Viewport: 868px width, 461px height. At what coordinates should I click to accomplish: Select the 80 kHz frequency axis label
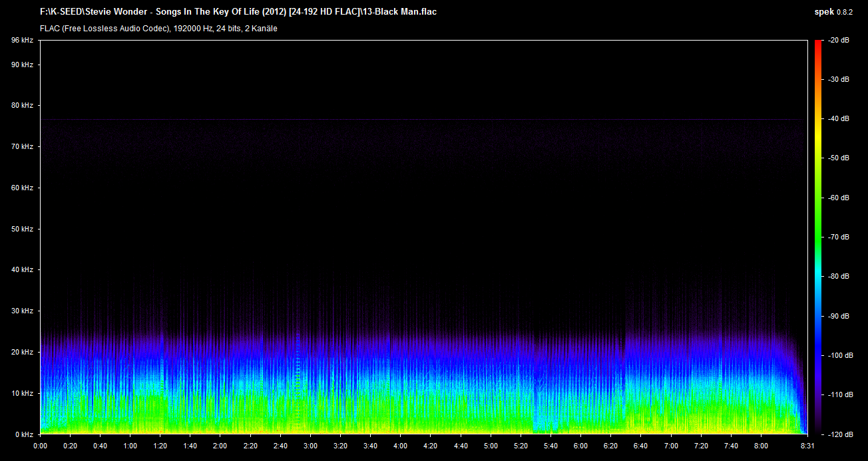[22, 106]
